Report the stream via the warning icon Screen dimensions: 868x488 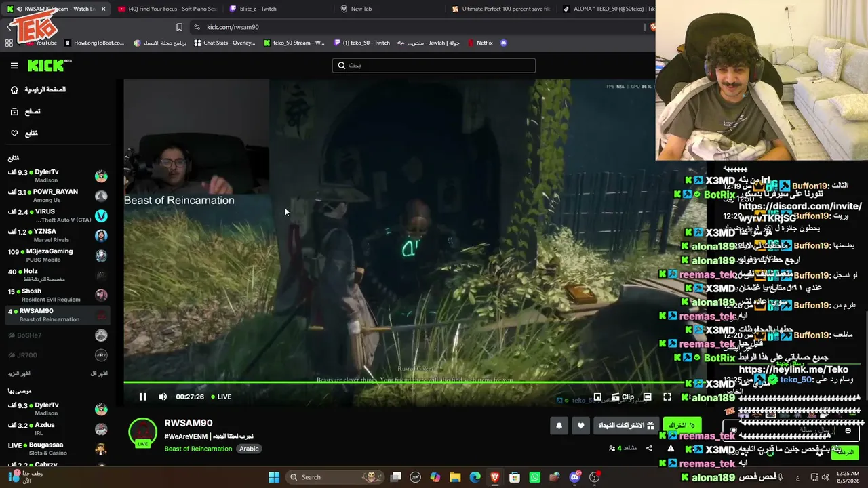click(671, 448)
